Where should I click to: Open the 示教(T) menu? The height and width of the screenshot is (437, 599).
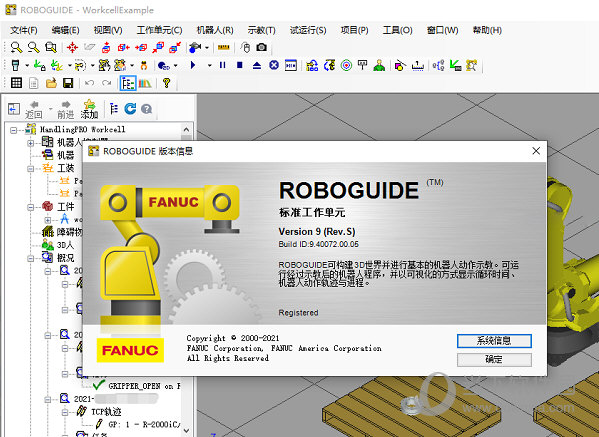pos(261,30)
